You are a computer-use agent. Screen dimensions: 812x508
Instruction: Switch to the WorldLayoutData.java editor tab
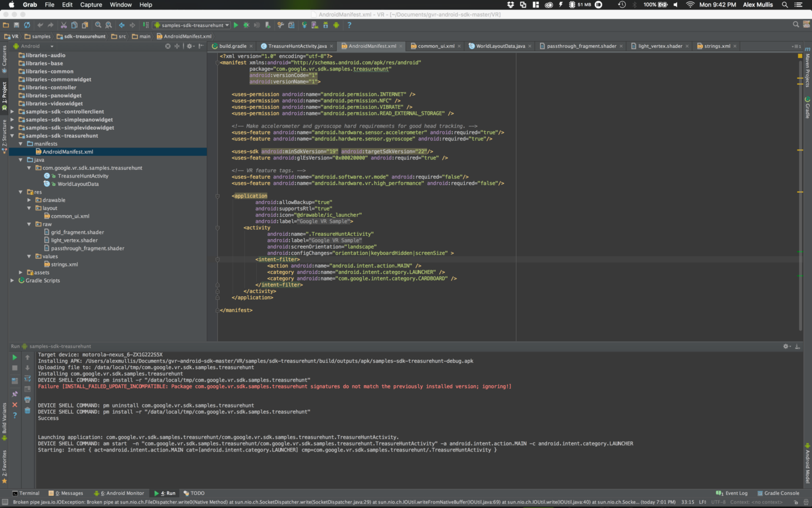click(x=501, y=46)
